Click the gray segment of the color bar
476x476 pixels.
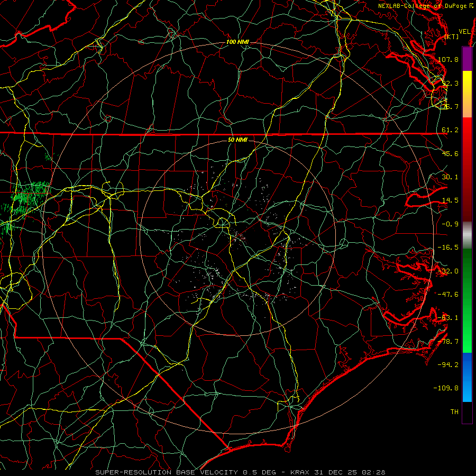[467, 235]
